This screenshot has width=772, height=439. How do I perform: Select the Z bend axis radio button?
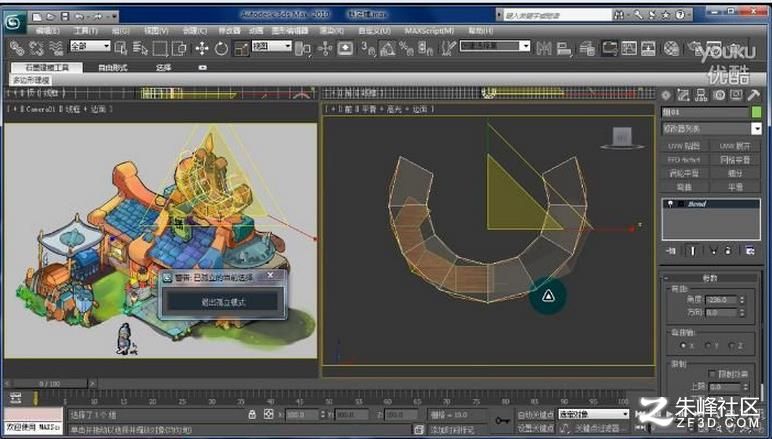click(x=732, y=345)
